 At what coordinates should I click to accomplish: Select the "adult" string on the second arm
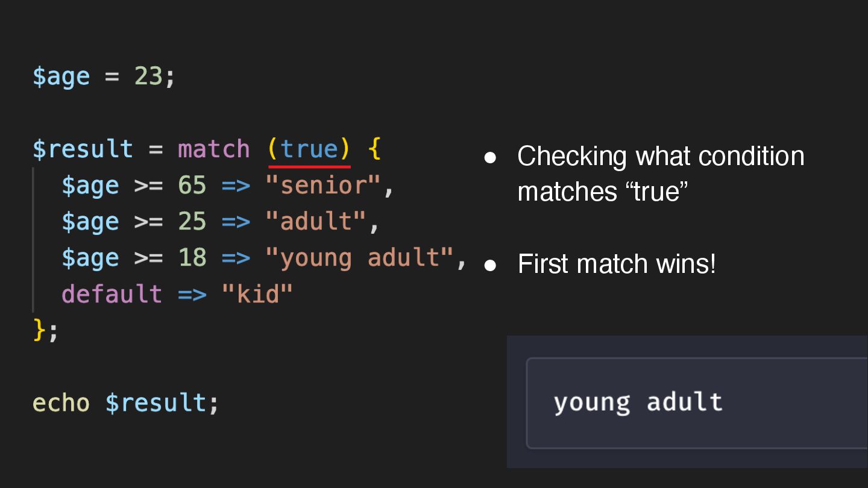[x=316, y=222]
